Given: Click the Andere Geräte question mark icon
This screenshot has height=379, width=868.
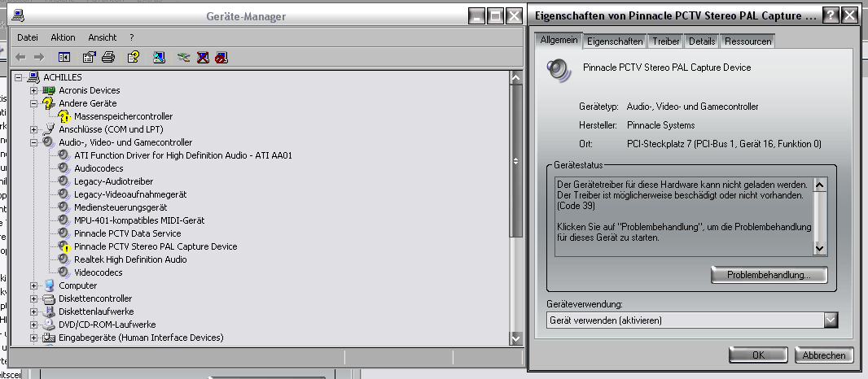Looking at the screenshot, I should (49, 103).
